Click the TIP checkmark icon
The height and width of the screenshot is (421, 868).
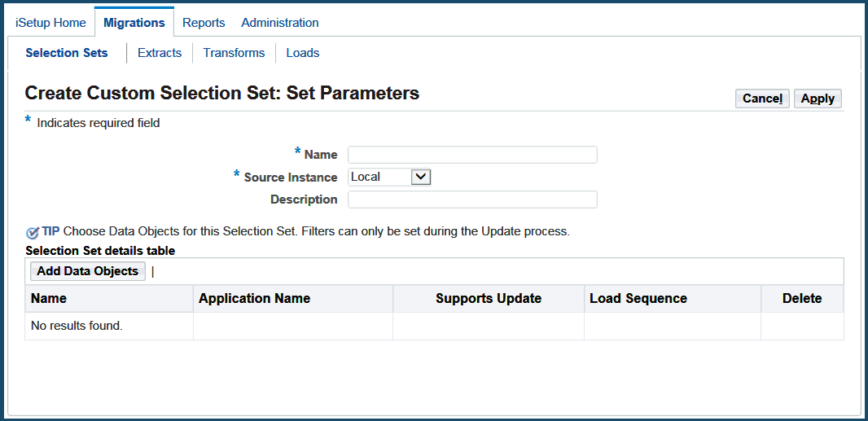coord(33,232)
